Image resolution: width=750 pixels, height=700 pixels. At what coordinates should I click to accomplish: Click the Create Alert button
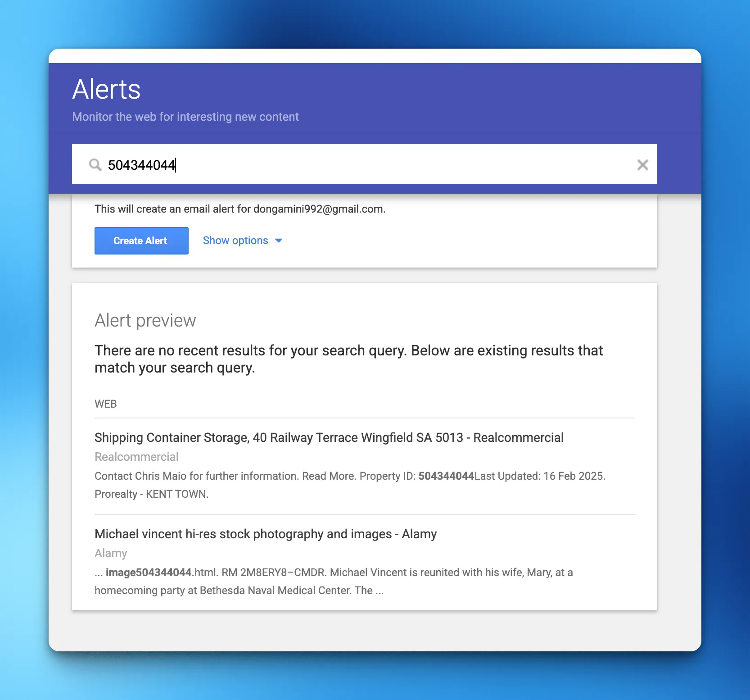pyautogui.click(x=141, y=241)
